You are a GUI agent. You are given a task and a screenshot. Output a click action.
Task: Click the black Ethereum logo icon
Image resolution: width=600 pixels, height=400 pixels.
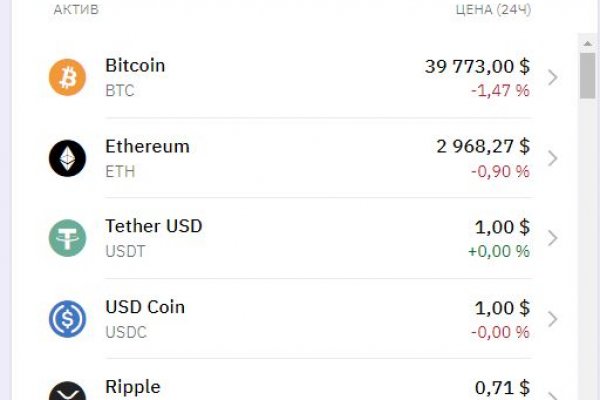click(x=68, y=158)
